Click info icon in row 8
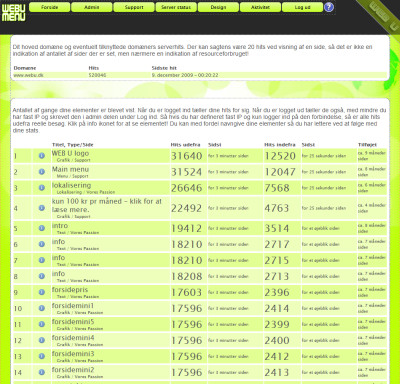Viewport: 400px width, 384px height. (42, 276)
